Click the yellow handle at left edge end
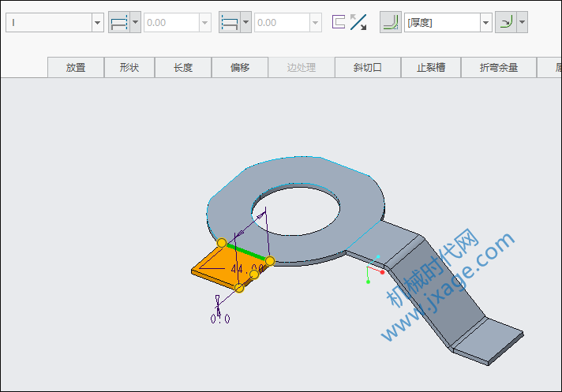 pyautogui.click(x=222, y=243)
